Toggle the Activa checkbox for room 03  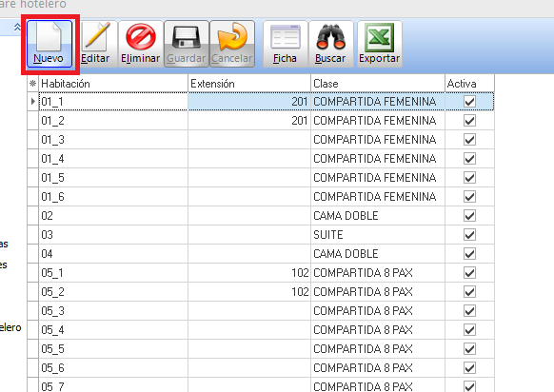(469, 235)
